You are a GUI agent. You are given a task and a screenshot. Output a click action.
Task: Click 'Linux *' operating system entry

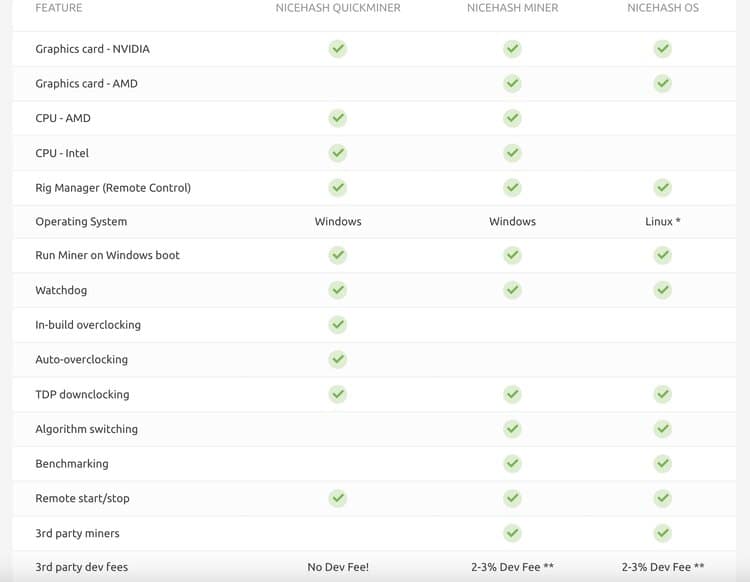click(x=662, y=221)
